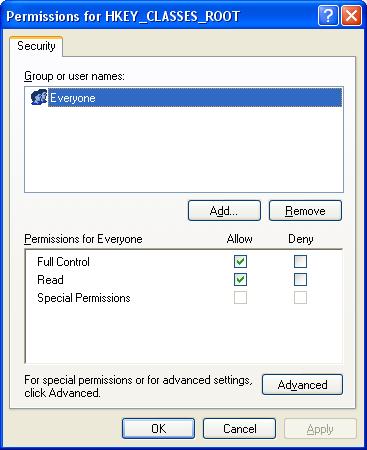Toggle Full Control Allow checkbox
The width and height of the screenshot is (367, 450).
(240, 261)
